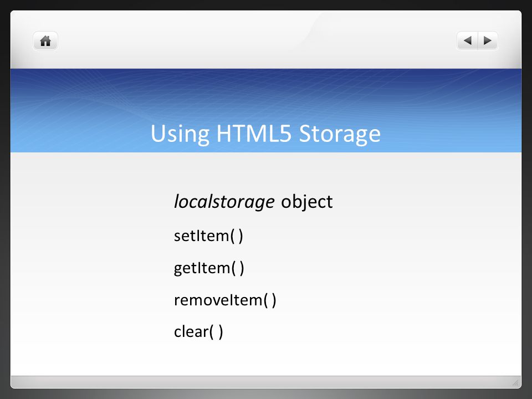Select the setItem( ) line
The width and height of the screenshot is (532, 399).
pos(208,236)
